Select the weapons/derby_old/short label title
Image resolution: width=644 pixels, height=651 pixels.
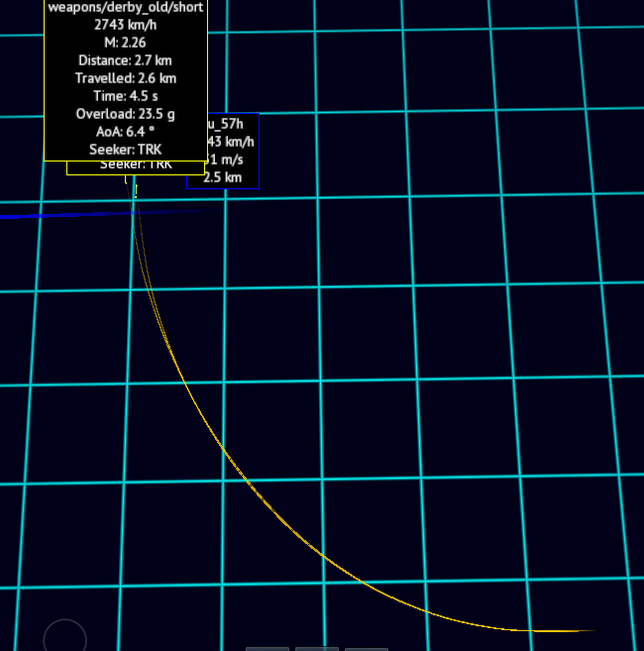click(x=125, y=7)
